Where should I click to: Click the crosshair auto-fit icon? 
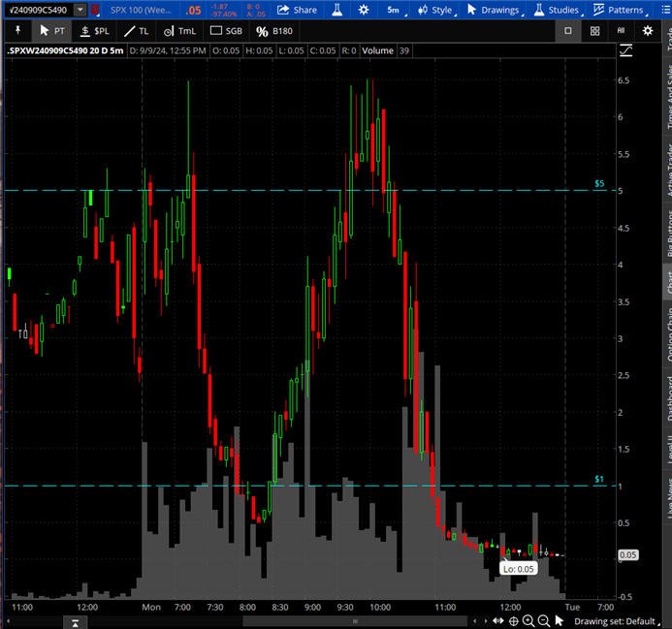coord(513,621)
